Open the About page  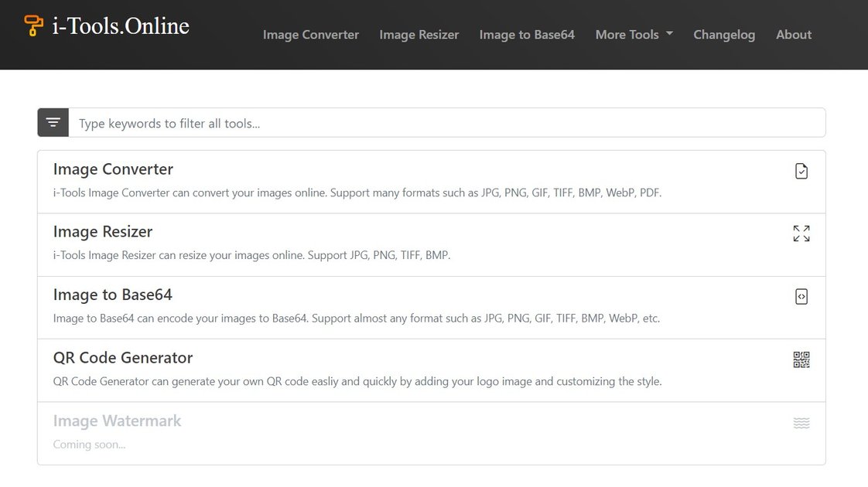pos(793,34)
